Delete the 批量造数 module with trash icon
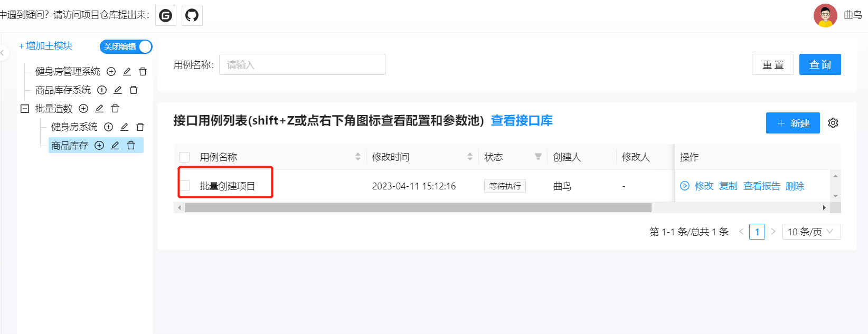868x334 pixels. coord(115,109)
